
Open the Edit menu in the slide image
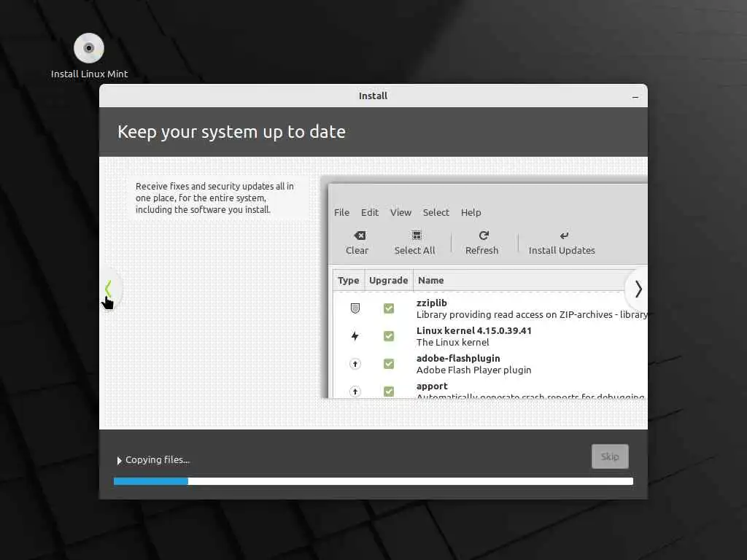tap(370, 212)
